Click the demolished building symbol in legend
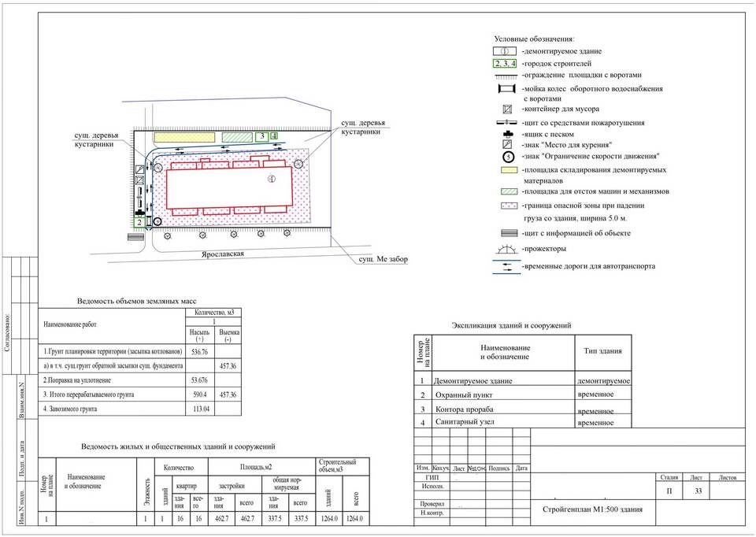The height and width of the screenshot is (537, 756). 508,50
